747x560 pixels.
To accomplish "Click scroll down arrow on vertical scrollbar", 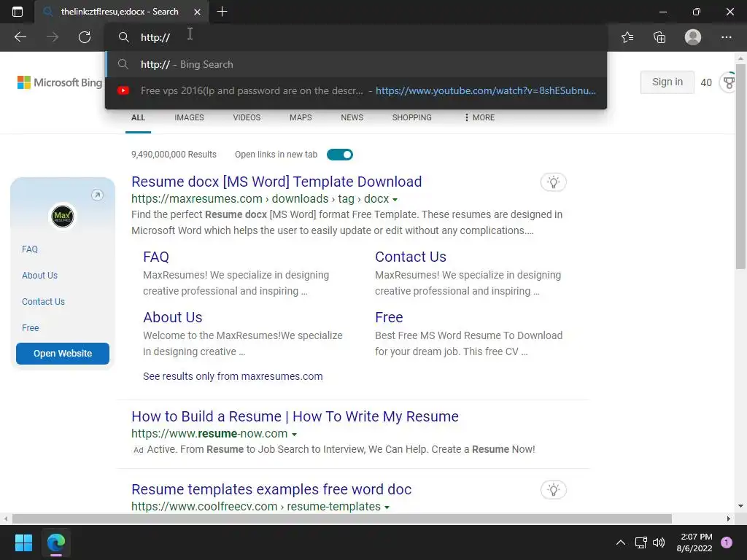I will 740,506.
